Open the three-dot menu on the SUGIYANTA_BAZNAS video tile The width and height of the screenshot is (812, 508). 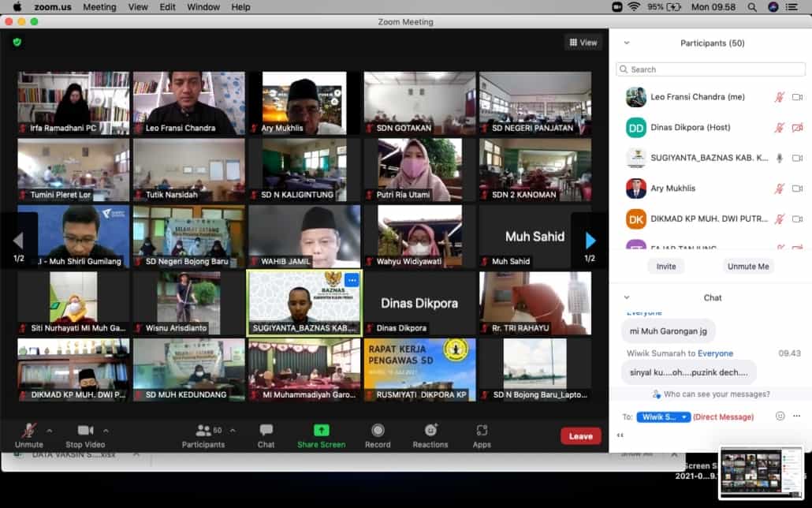[352, 281]
